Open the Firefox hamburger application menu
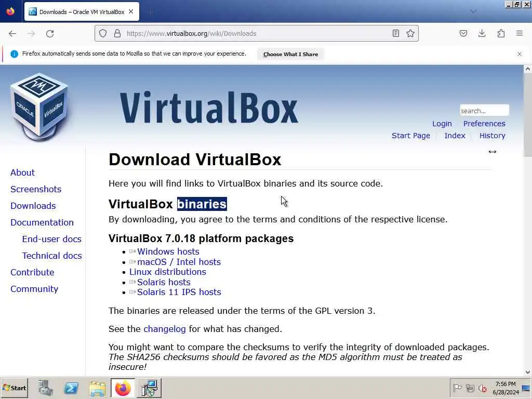 click(x=520, y=33)
